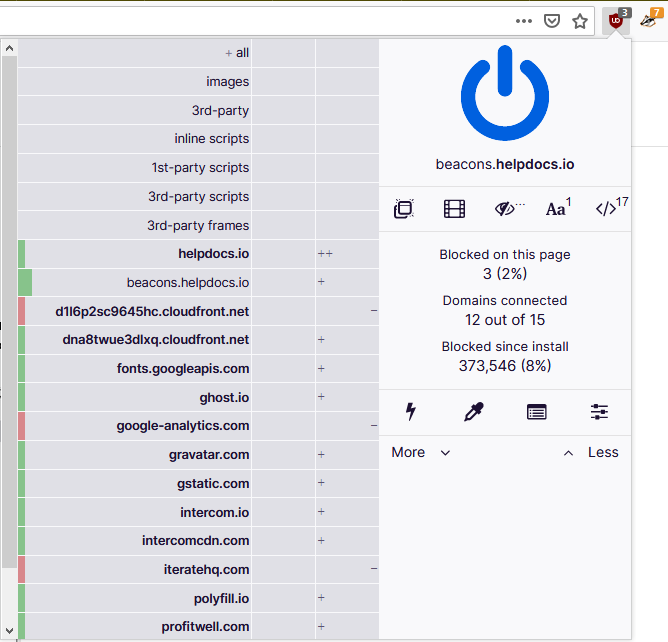Expand the More section
668x642 pixels.
[x=420, y=452]
